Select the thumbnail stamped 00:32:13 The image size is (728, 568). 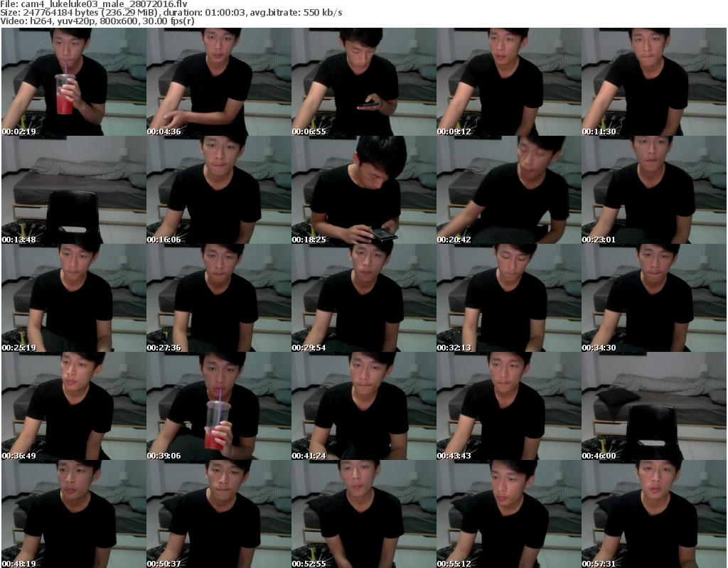click(x=509, y=298)
